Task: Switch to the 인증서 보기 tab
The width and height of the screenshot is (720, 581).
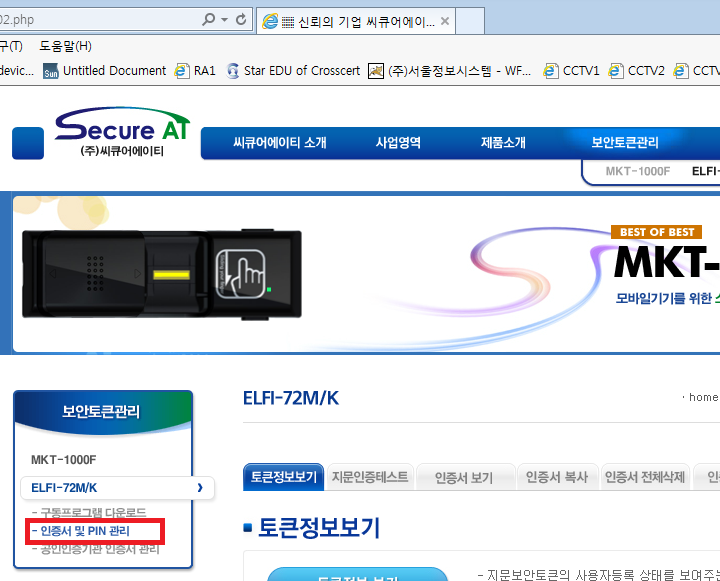Action: click(x=464, y=477)
